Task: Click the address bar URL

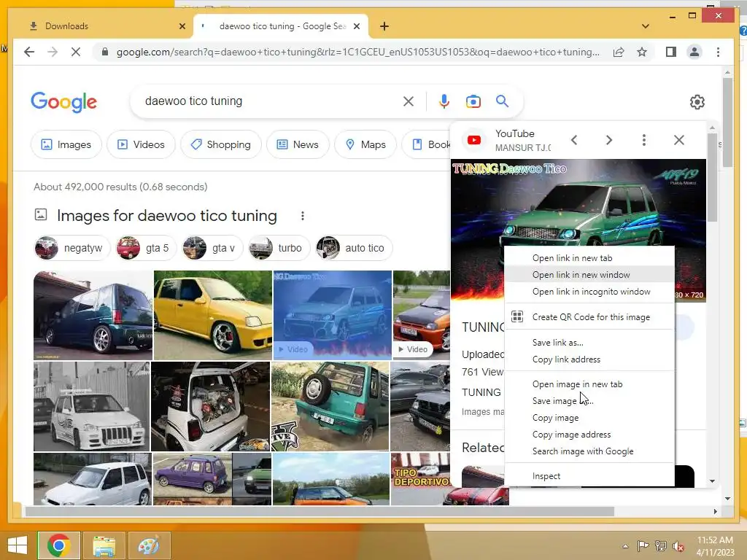Action: pyautogui.click(x=357, y=52)
